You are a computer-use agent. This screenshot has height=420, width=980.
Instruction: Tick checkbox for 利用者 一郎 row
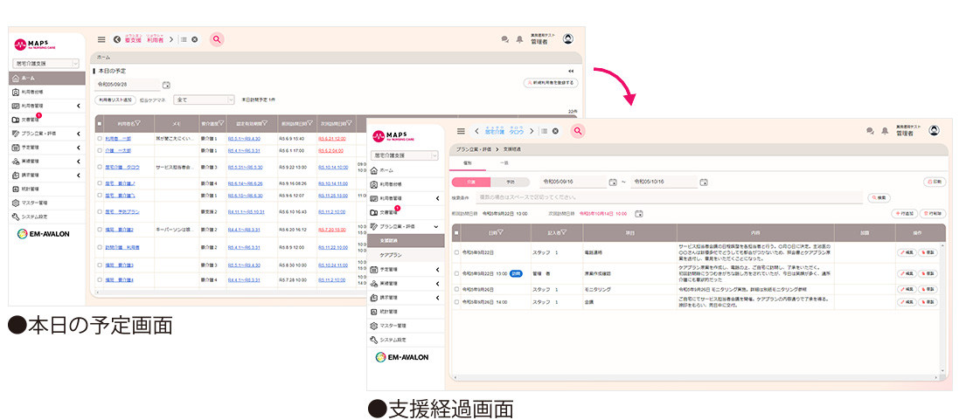(x=100, y=139)
